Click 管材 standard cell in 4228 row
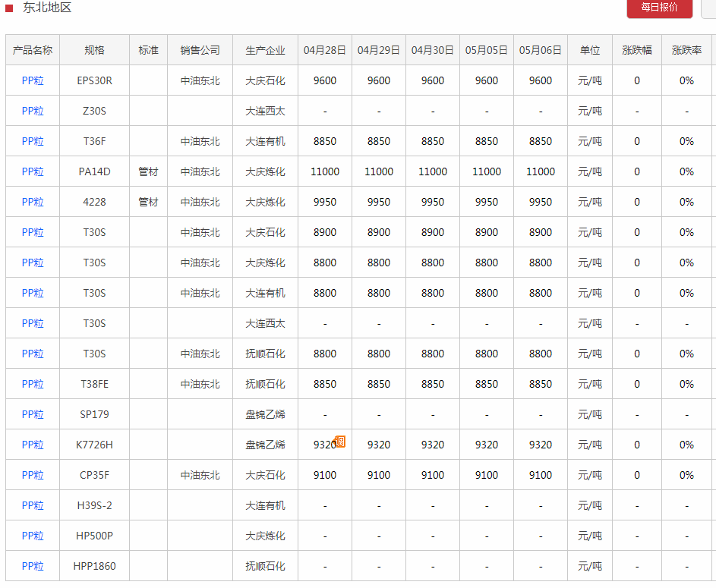This screenshot has width=716, height=588. click(x=148, y=202)
